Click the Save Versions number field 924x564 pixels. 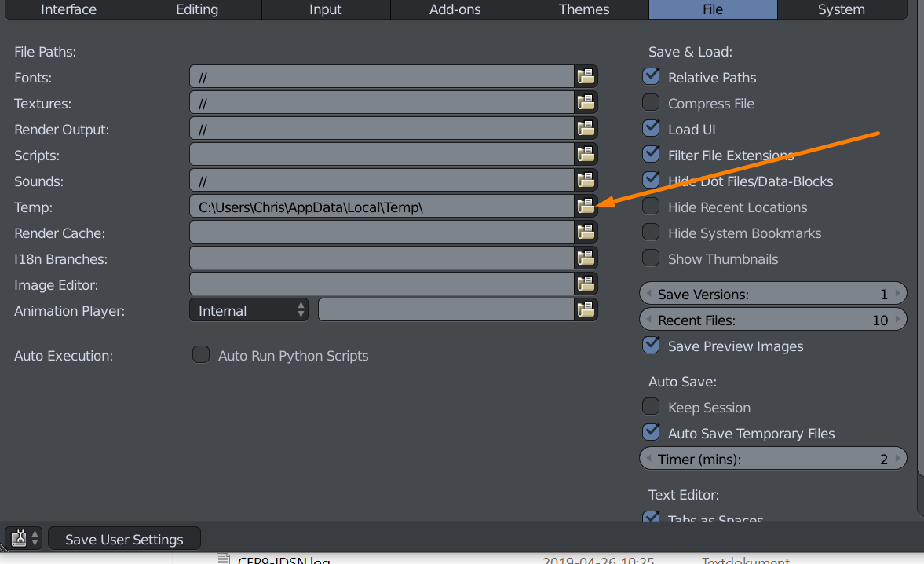coord(773,294)
